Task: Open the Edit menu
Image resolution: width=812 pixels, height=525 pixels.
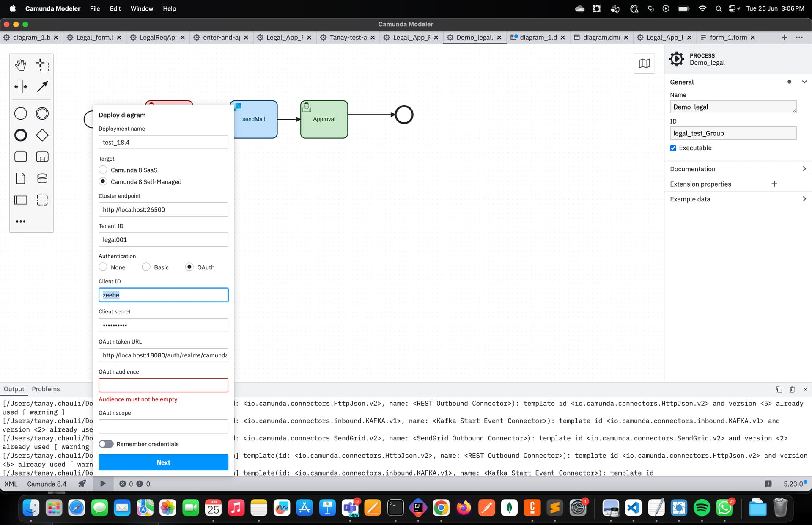Action: (x=115, y=8)
